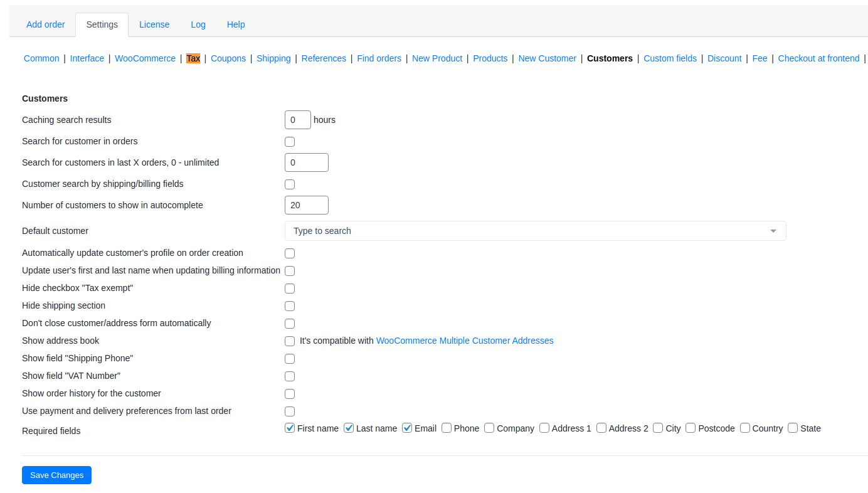Enable Show address book option

pos(290,341)
